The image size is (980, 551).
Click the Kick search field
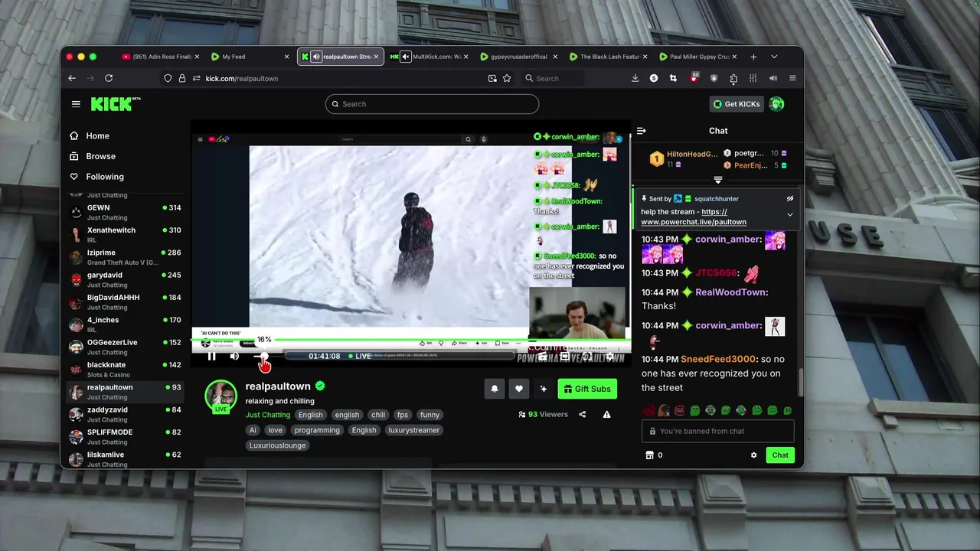432,104
